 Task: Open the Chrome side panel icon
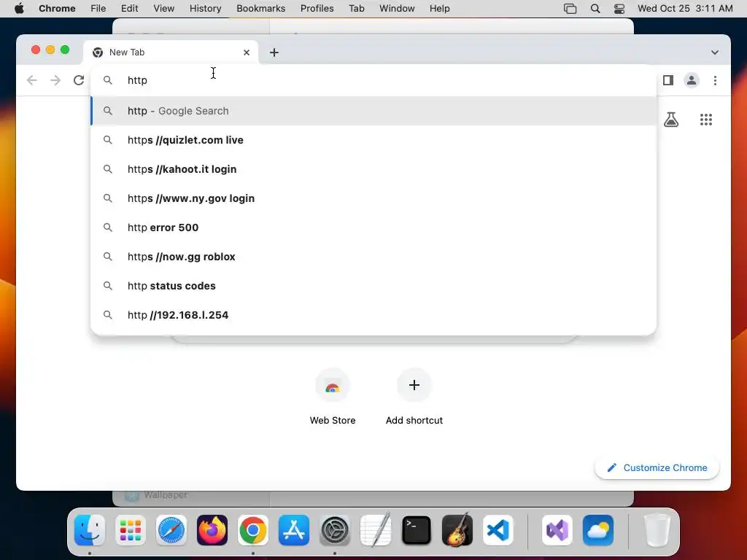[668, 80]
